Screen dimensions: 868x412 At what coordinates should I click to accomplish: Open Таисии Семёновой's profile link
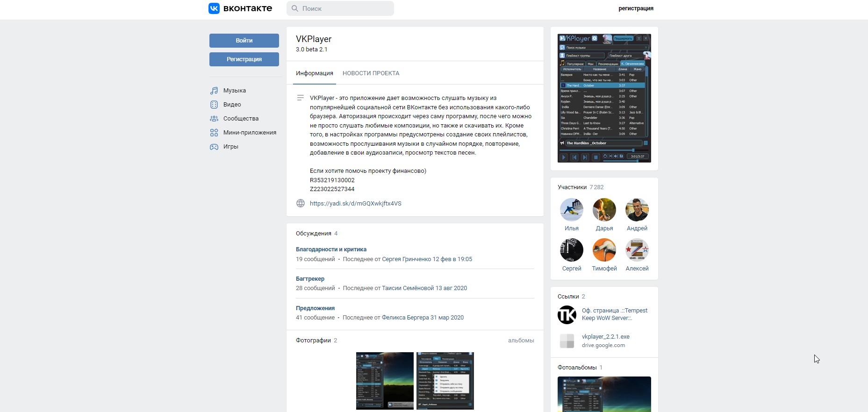point(408,288)
